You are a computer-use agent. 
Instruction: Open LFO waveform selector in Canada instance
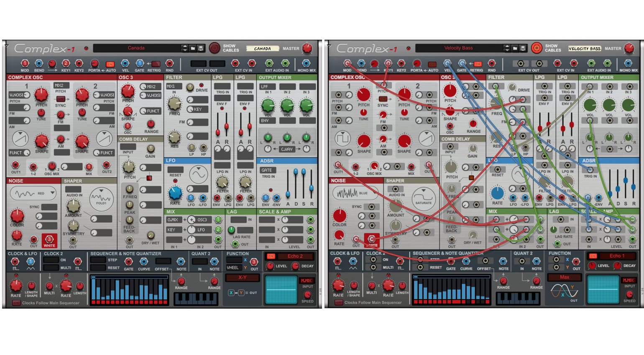point(199,175)
